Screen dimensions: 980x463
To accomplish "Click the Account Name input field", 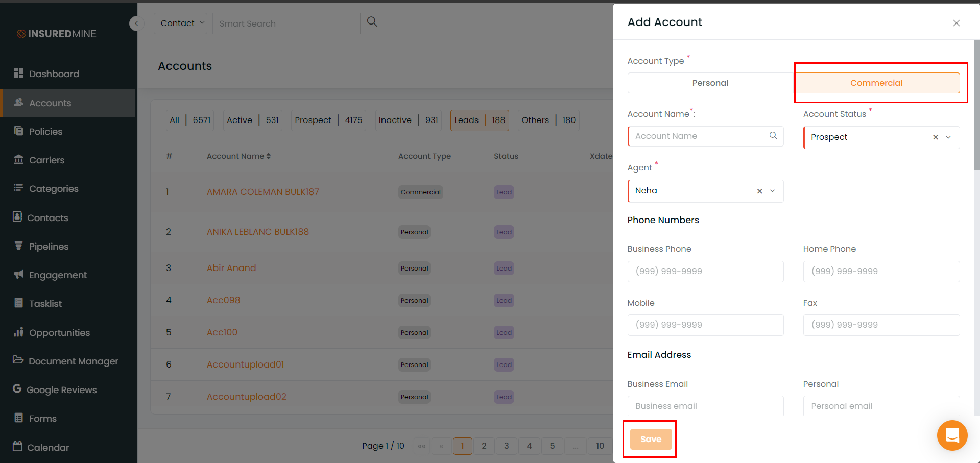I will tap(700, 136).
